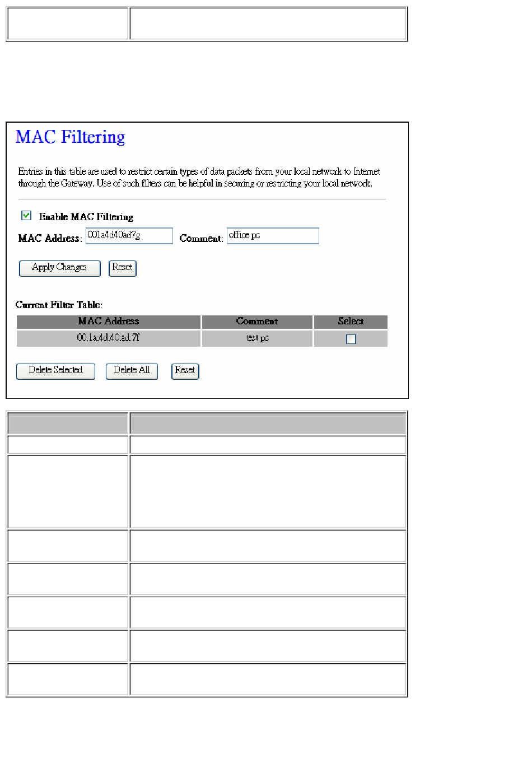This screenshot has width=532, height=777.
Task: Click the MAC Address column header
Action: point(109,322)
